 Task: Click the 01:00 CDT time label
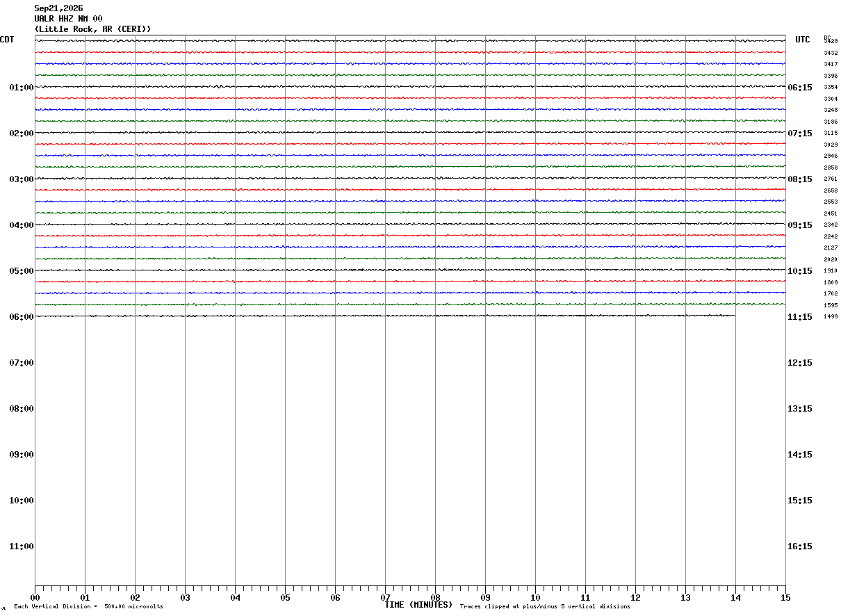pyautogui.click(x=22, y=88)
